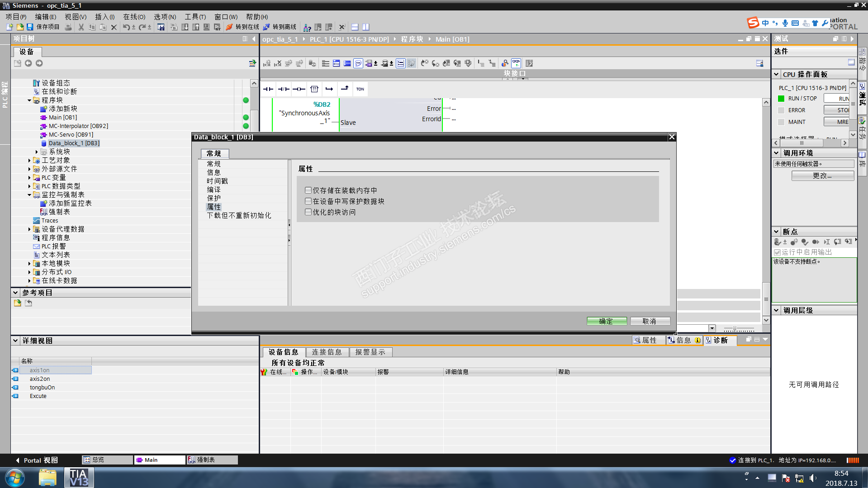Switch to the 连接信息 tab
868x488 pixels.
[x=327, y=352]
